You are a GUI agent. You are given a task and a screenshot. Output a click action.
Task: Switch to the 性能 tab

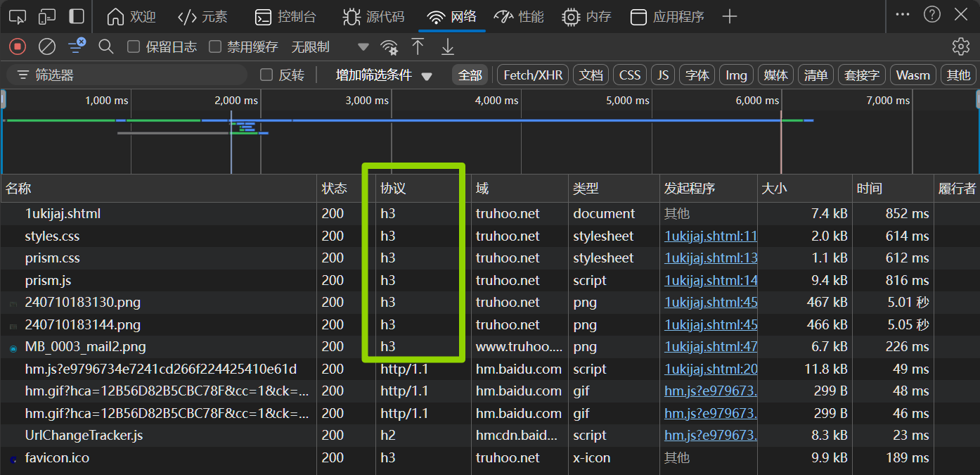pyautogui.click(x=519, y=17)
